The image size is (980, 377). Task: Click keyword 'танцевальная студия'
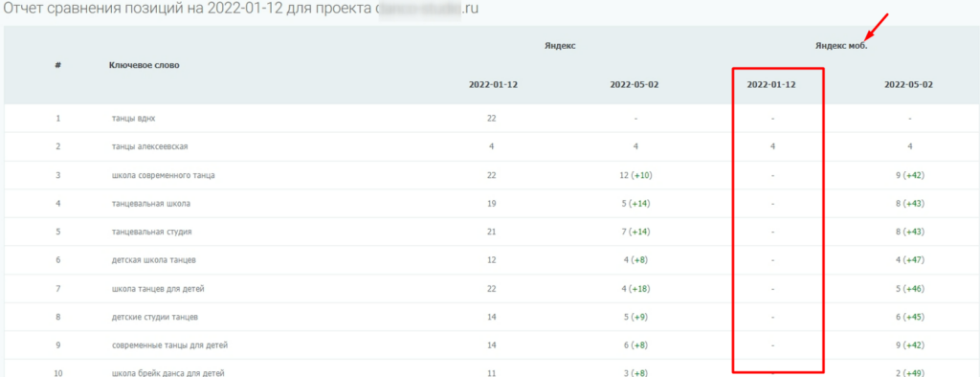click(151, 232)
